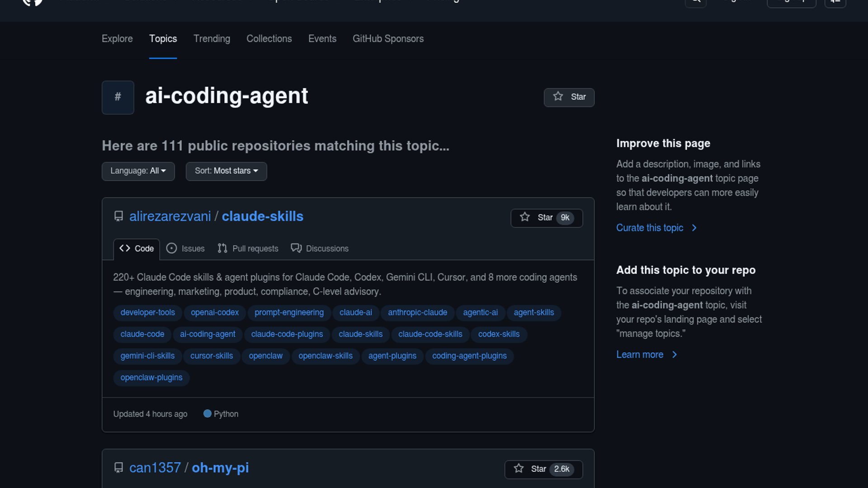The height and width of the screenshot is (488, 868).
Task: Open the Collections tab
Action: point(269,39)
